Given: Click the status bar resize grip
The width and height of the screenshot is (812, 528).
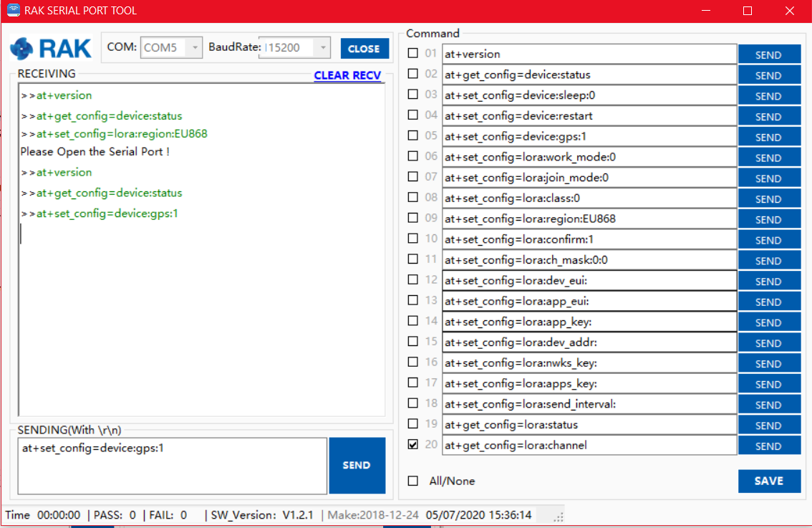Looking at the screenshot, I should coord(559,516).
